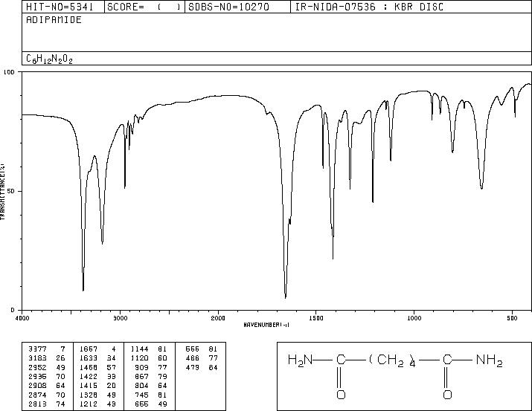Click the H2N group in structure diagram

(301, 360)
